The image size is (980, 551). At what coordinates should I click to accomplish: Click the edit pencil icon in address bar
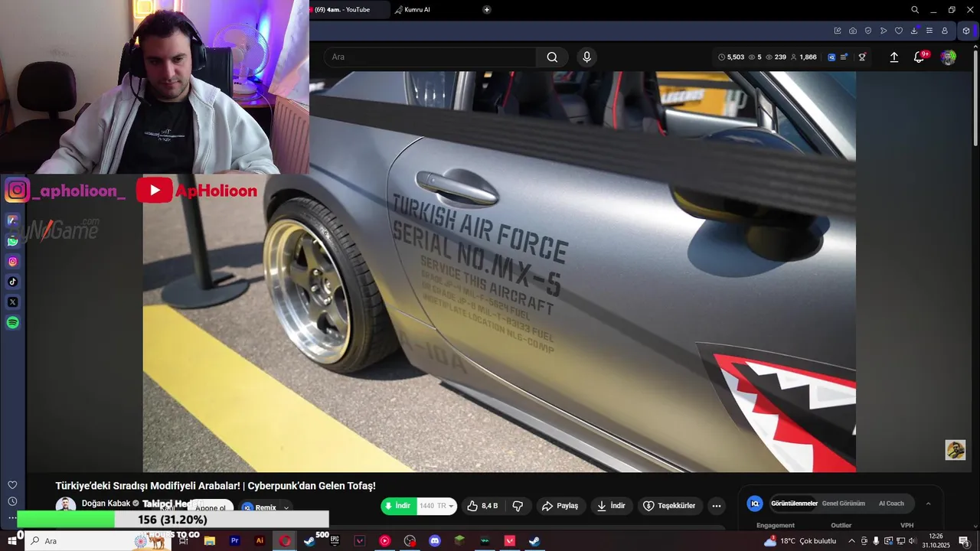click(x=838, y=31)
